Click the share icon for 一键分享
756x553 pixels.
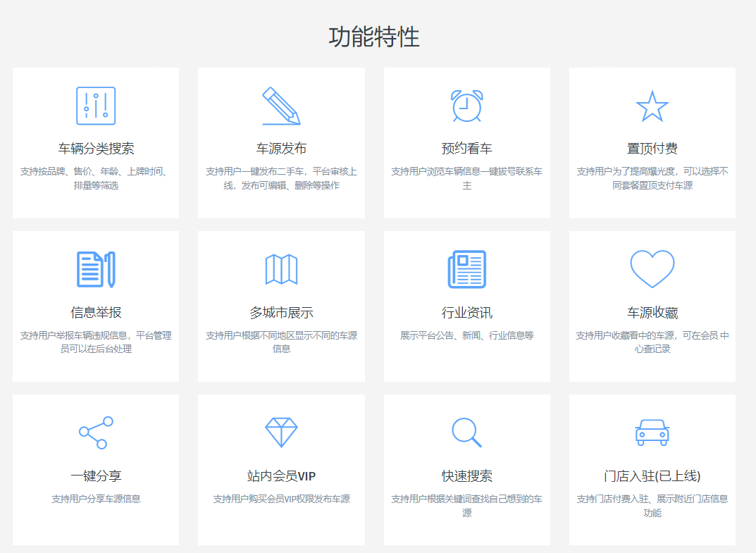(x=96, y=433)
